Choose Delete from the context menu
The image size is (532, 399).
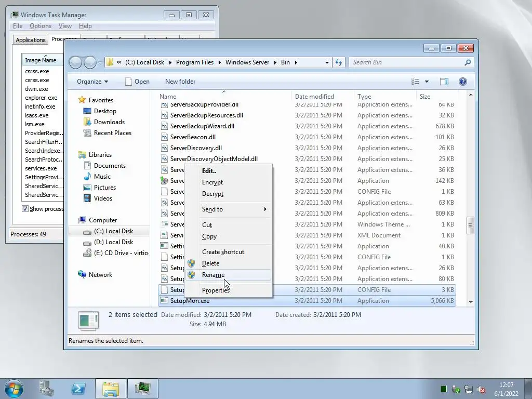click(x=229, y=263)
